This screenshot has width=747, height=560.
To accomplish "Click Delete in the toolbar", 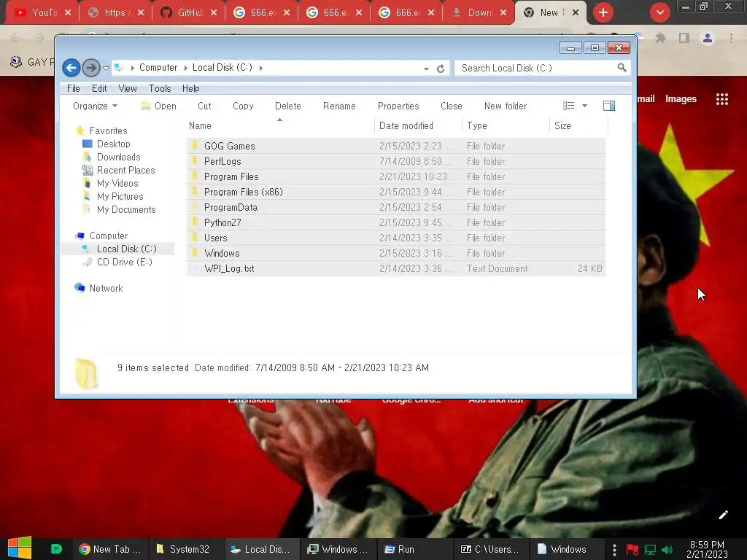I will click(287, 106).
